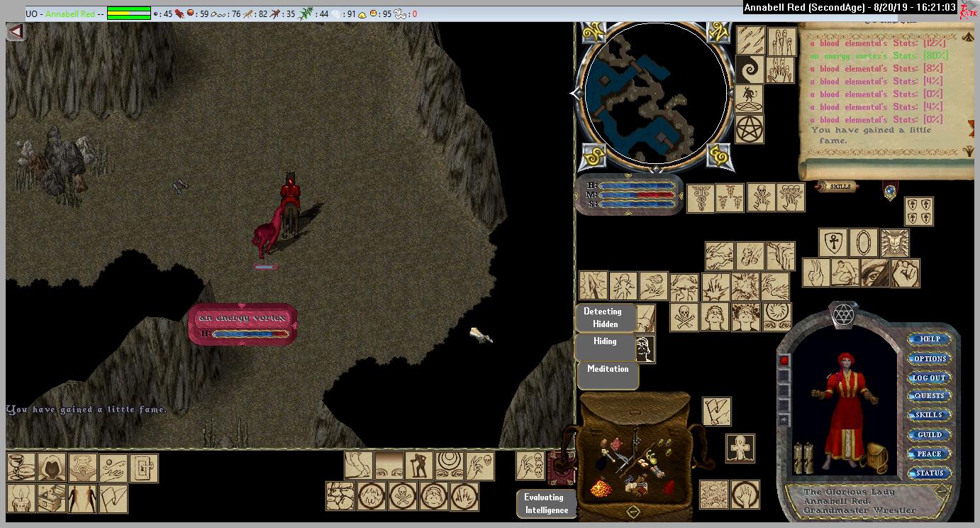Click the hooded figure spell icon
980x528 pixels.
[52, 468]
